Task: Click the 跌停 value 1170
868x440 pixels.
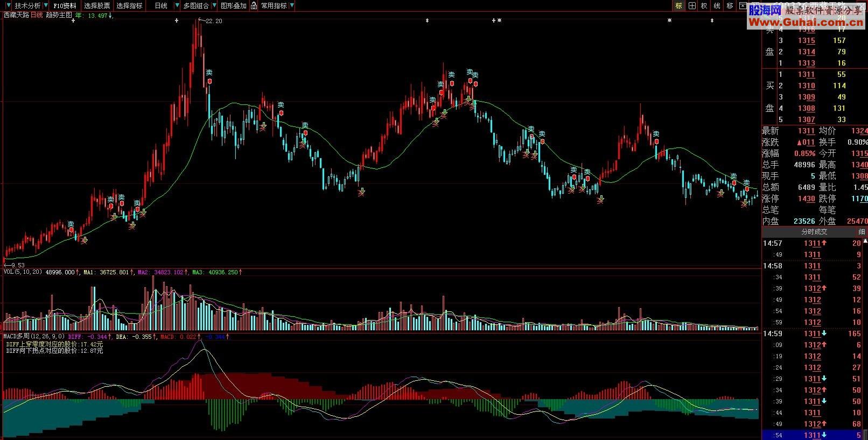Action: tap(859, 198)
